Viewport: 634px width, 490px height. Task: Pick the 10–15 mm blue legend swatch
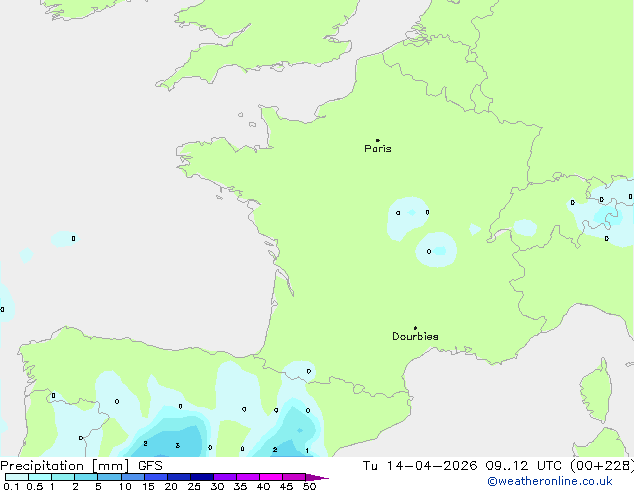pos(133,477)
